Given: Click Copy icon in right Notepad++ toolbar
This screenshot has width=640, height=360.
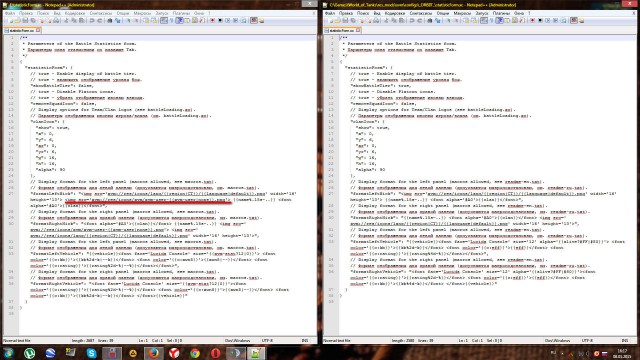Looking at the screenshot, I should pos(393,20).
